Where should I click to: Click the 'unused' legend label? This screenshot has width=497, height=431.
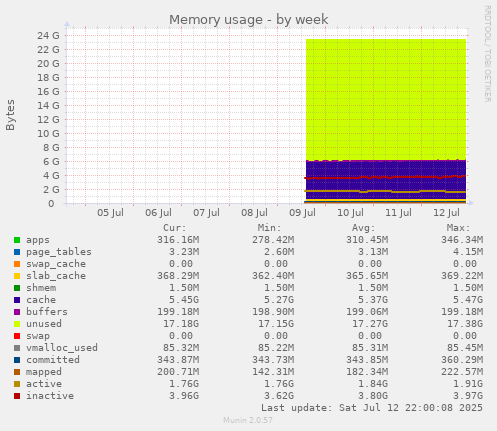[44, 324]
